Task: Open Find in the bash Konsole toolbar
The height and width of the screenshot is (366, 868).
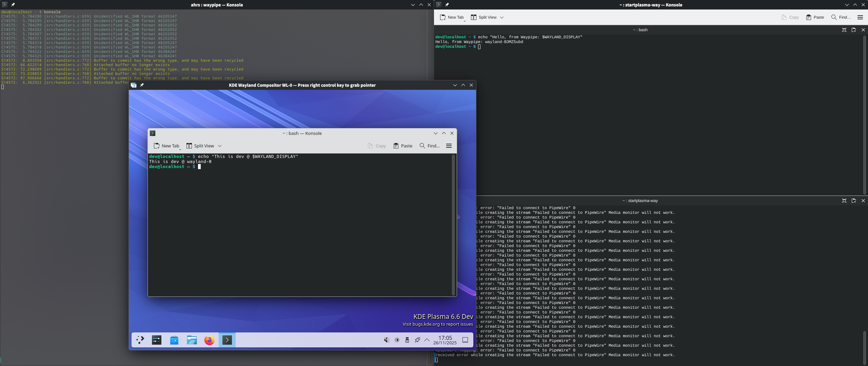Action: pyautogui.click(x=430, y=146)
